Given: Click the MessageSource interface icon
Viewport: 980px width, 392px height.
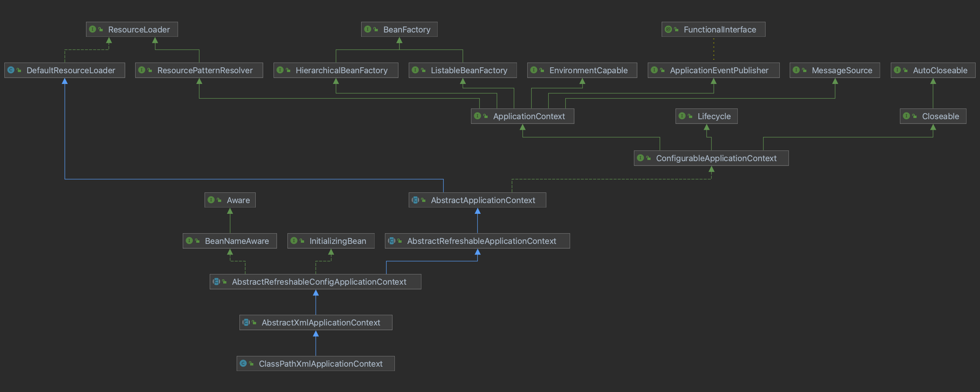Looking at the screenshot, I should (796, 70).
